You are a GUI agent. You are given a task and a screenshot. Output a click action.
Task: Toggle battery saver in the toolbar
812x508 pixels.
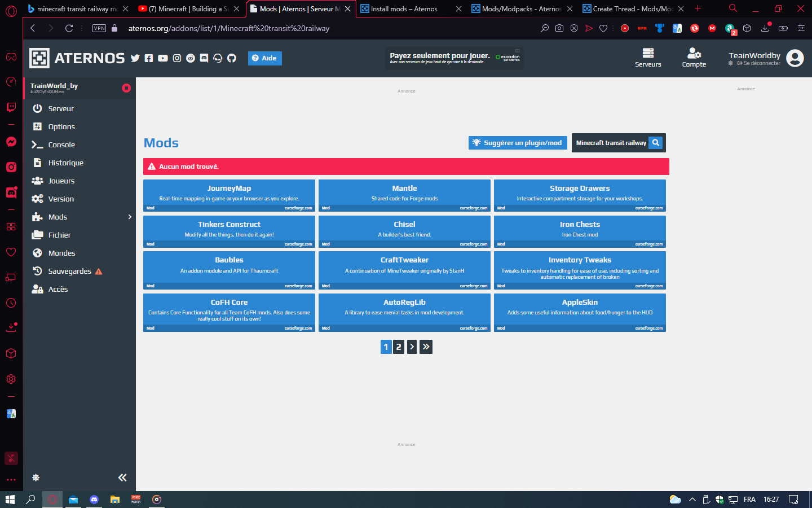point(783,28)
